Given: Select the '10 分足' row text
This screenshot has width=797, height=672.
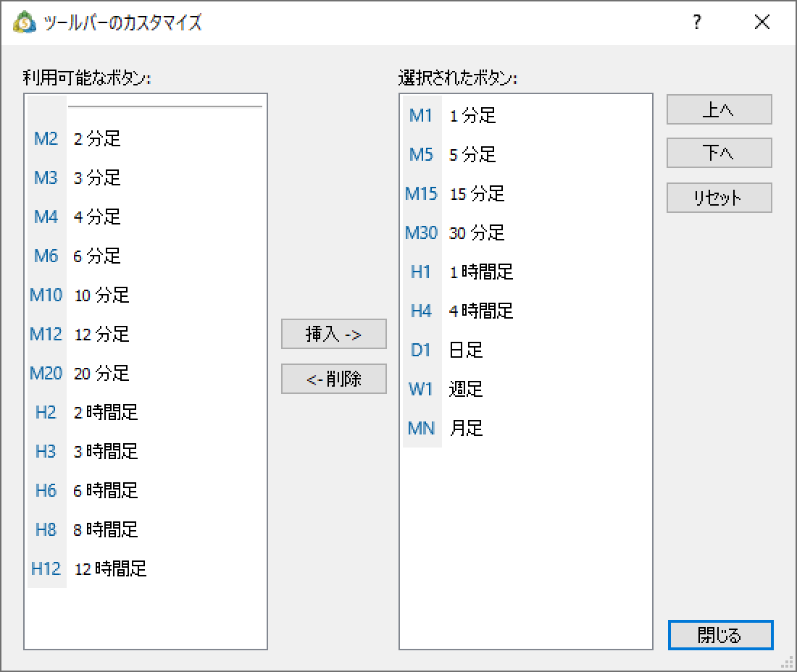Looking at the screenshot, I should click(x=101, y=295).
